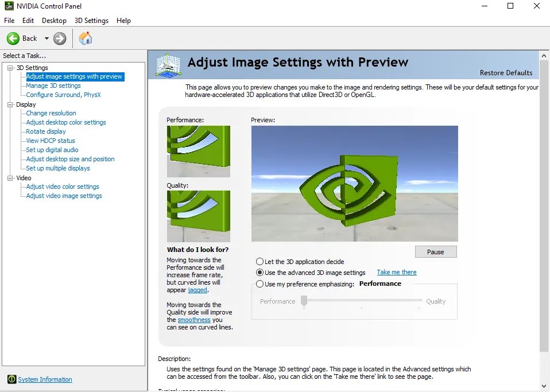Open Manage 3D settings task
The width and height of the screenshot is (550, 392).
pos(53,86)
